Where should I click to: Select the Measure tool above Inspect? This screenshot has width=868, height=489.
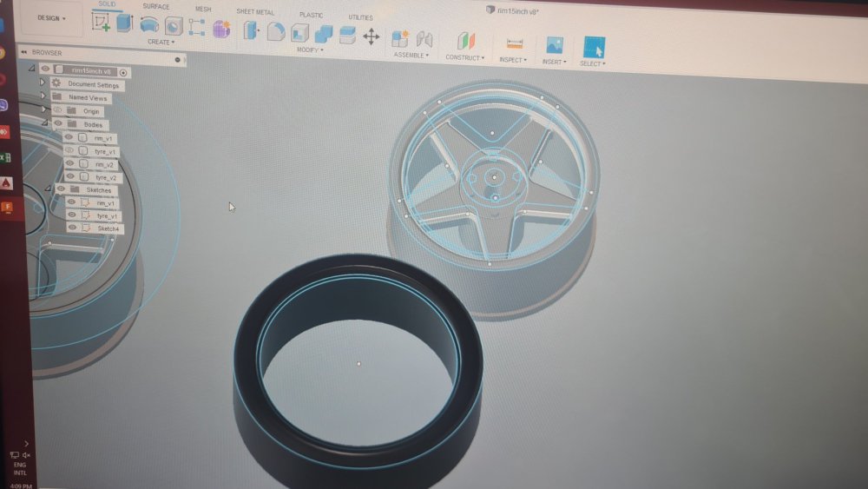click(515, 43)
